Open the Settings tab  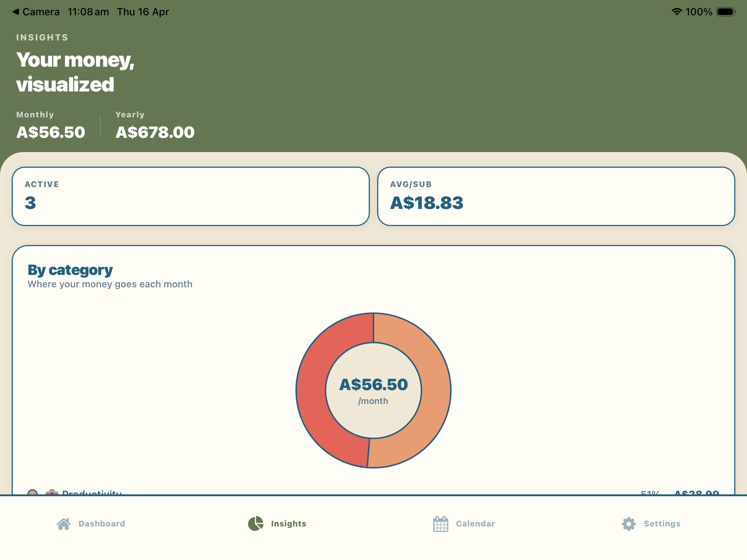651,524
